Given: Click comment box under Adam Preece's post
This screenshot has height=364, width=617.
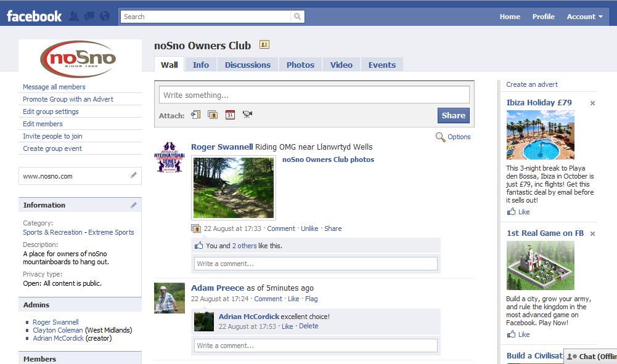Looking at the screenshot, I should (x=316, y=346).
